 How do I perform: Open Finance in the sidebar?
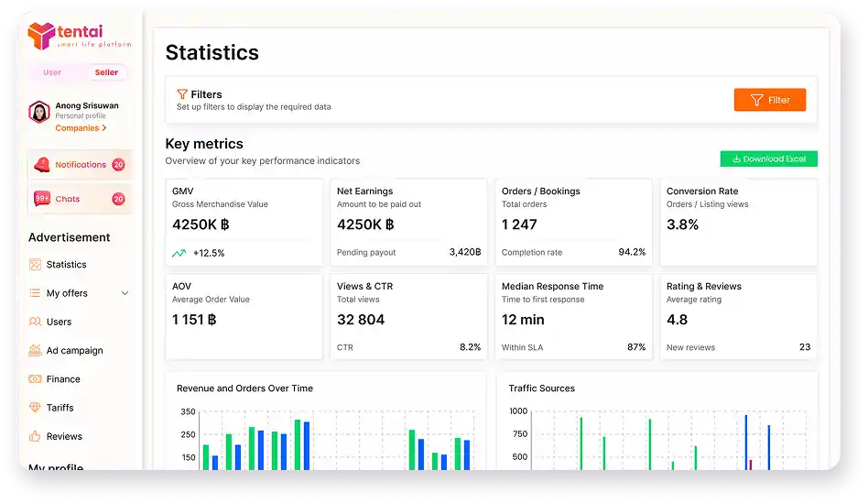pyautogui.click(x=63, y=379)
